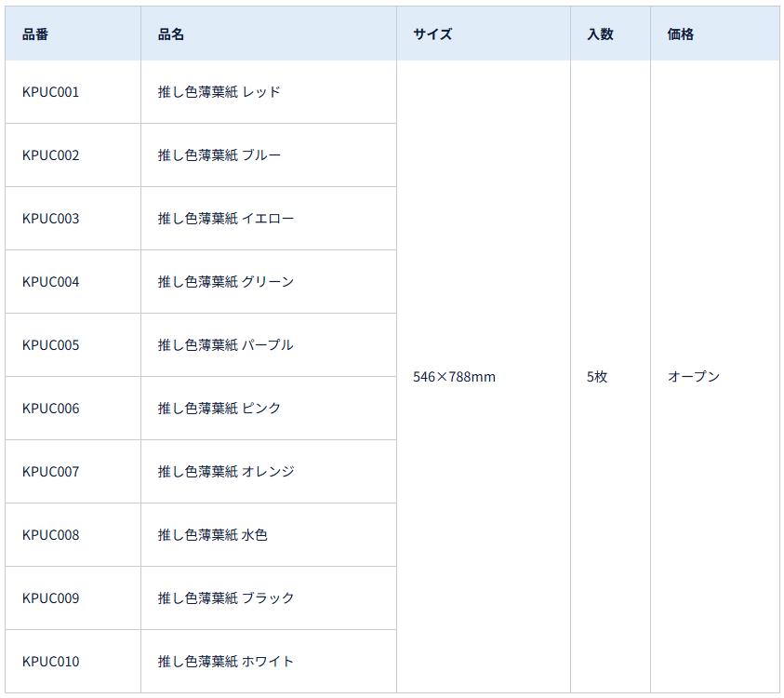Click the 品番 column header
784x698 pixels.
click(x=35, y=34)
